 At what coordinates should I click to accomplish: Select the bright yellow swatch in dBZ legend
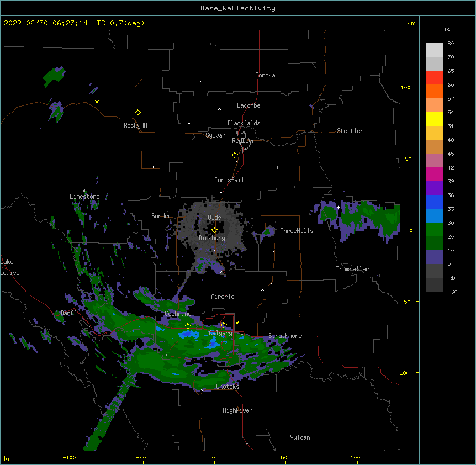coord(434,119)
